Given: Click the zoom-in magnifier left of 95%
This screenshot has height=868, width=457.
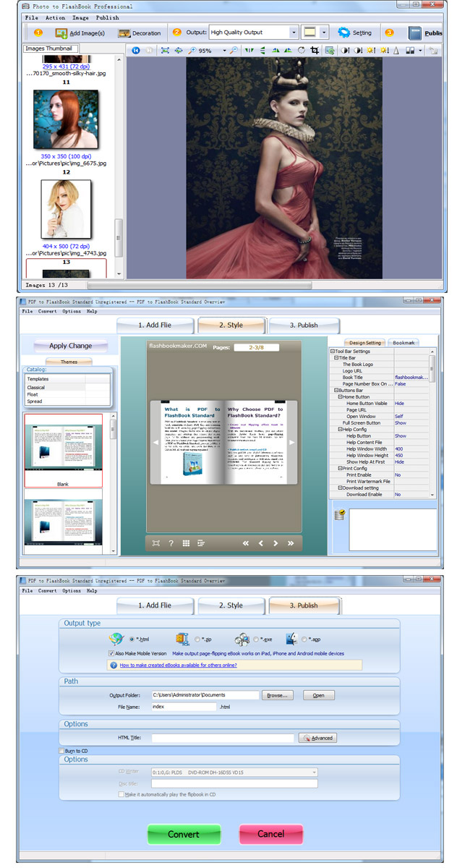Looking at the screenshot, I should tap(191, 51).
